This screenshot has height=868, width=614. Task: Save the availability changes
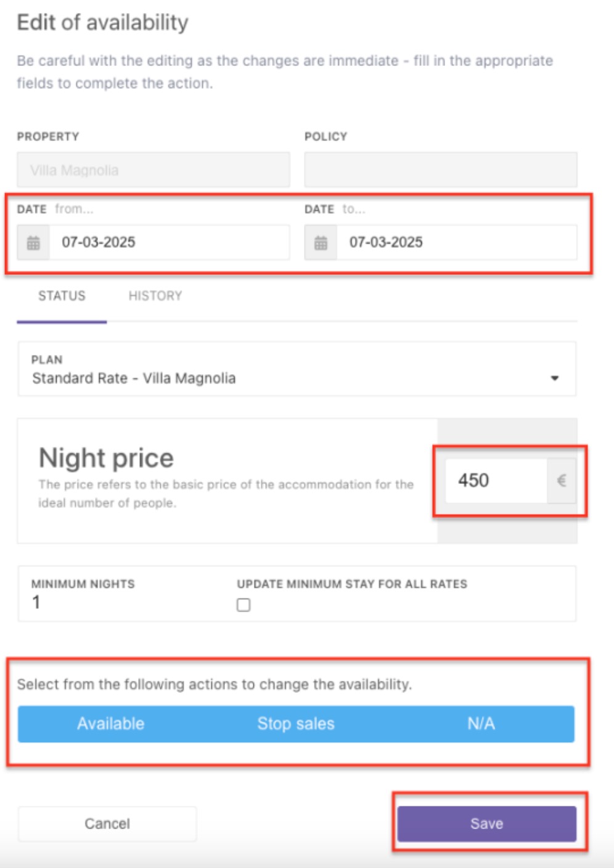click(x=487, y=824)
